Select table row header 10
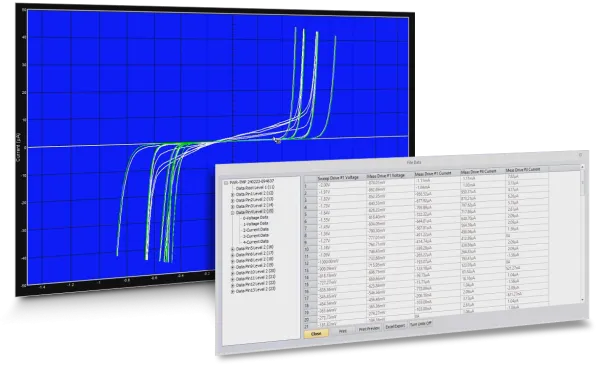600x366 pixels. click(x=310, y=250)
